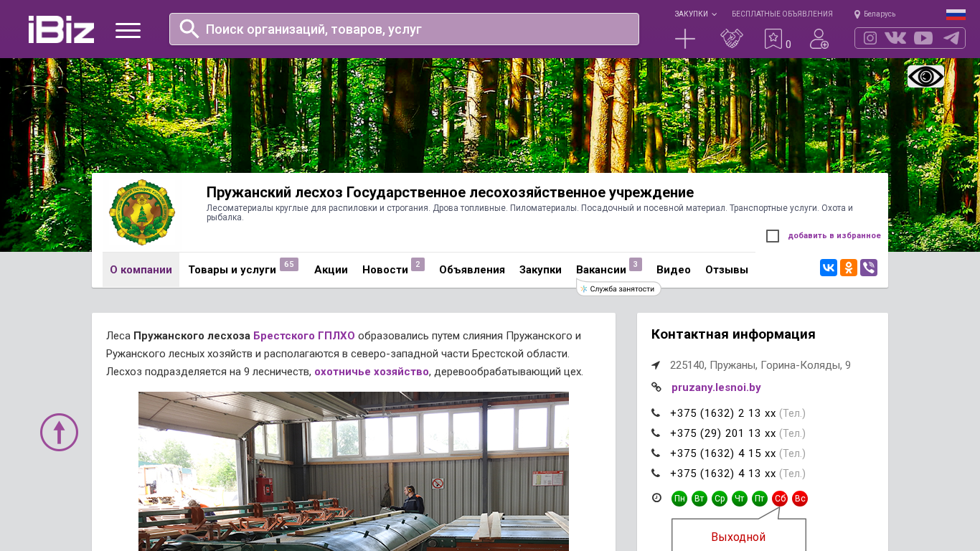Open the 'О компании' tab
Screen dimensions: 980x551
(141, 270)
